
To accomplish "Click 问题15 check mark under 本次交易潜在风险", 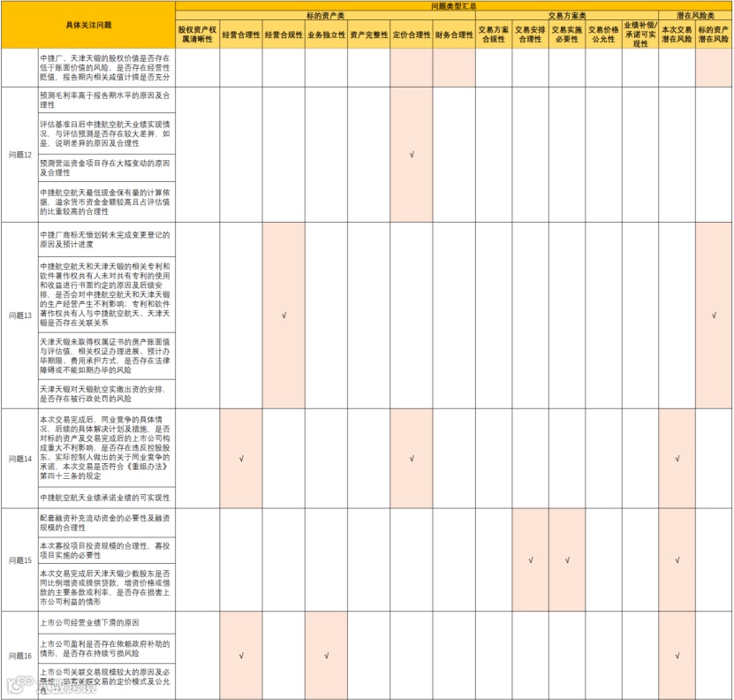I will pyautogui.click(x=677, y=559).
